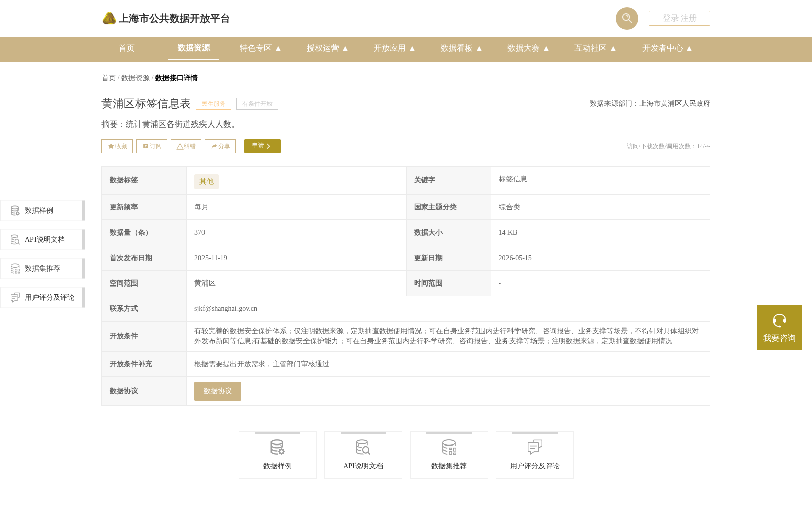Click the 其他 data tag
Screen dimensions: 812x508
click(x=207, y=182)
